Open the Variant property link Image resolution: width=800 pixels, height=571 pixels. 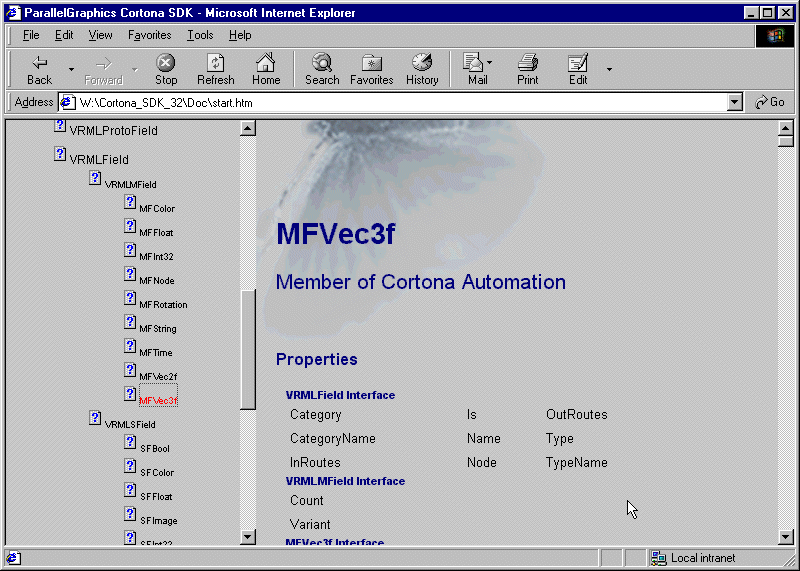(x=310, y=525)
